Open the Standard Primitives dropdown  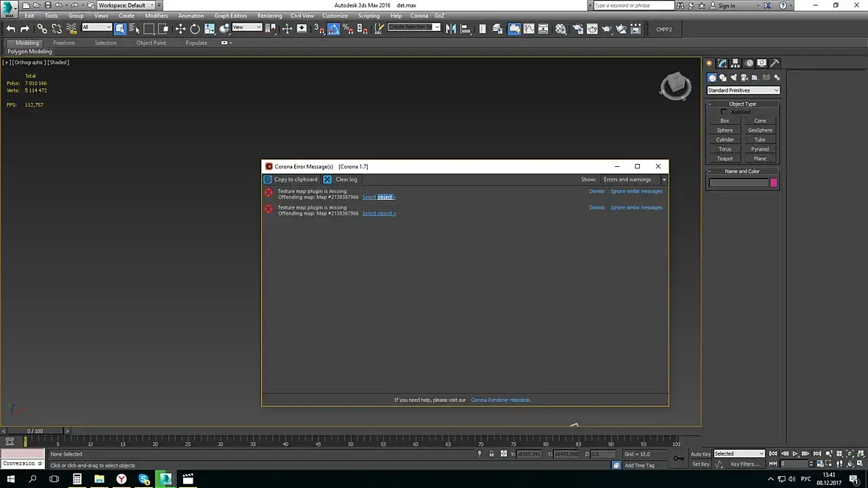743,90
